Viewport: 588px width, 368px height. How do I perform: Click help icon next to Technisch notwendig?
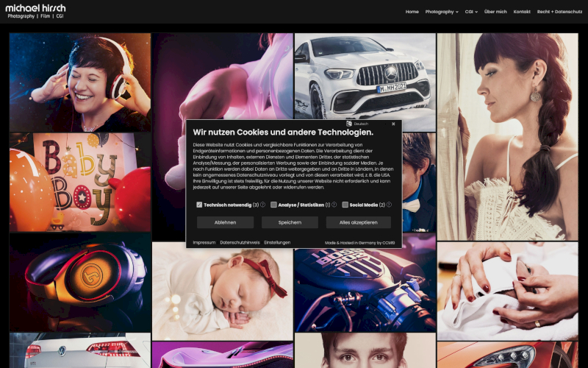263,205
